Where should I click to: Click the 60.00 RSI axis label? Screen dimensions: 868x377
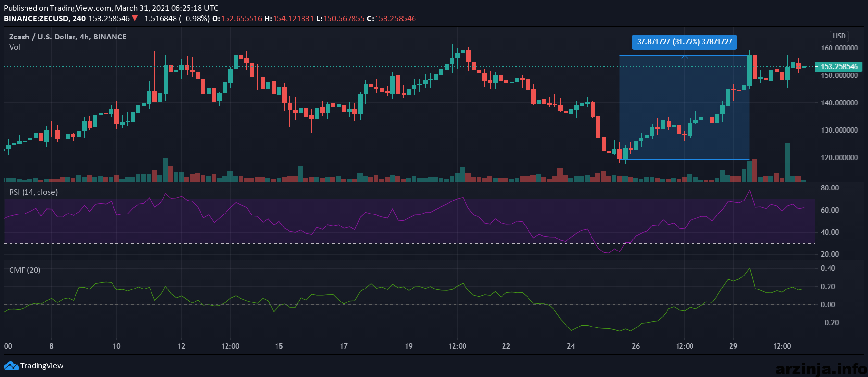[830, 210]
